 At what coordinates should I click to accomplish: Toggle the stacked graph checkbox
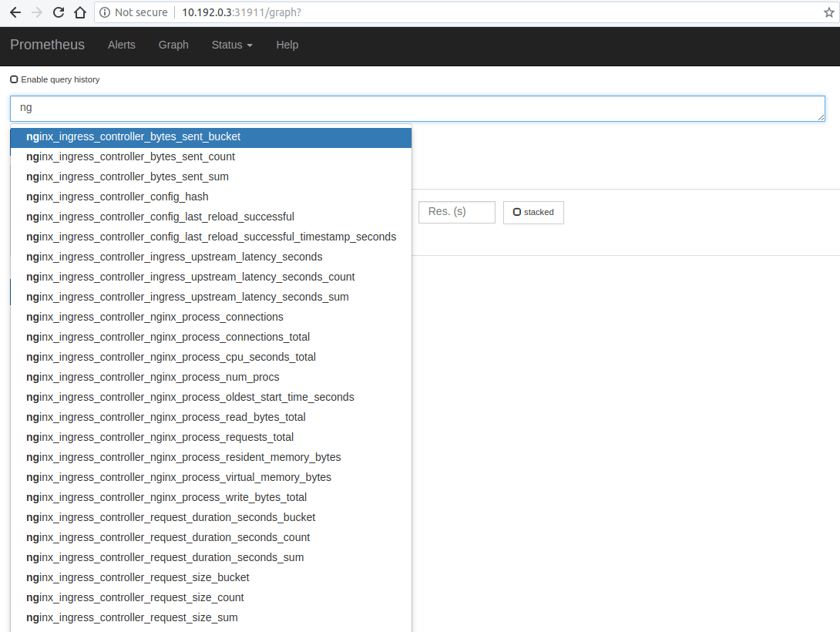coord(516,212)
